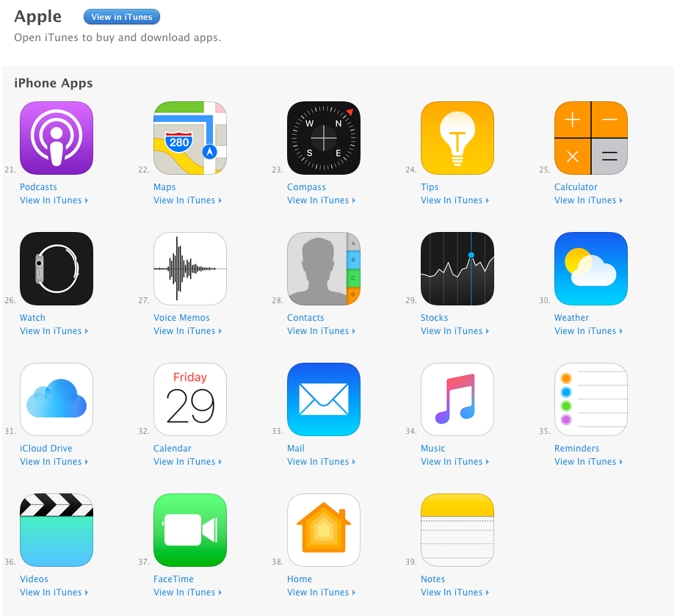This screenshot has width=677, height=616.
Task: Select the Watch app icon
Action: pos(57,269)
